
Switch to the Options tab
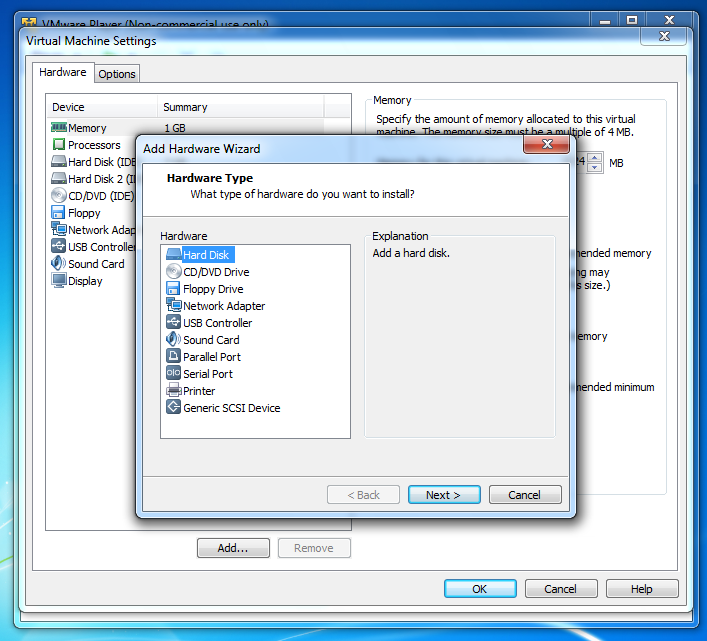tap(117, 74)
